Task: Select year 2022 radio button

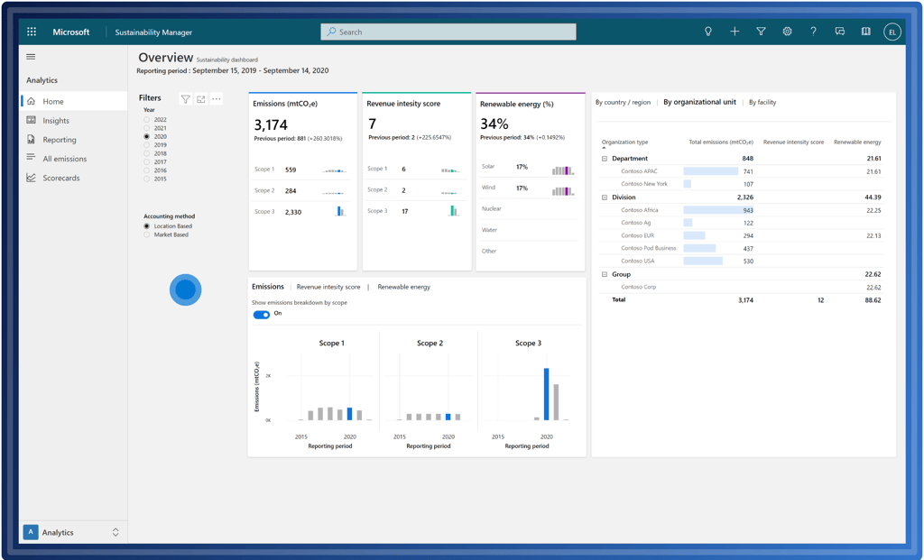Action: point(147,120)
